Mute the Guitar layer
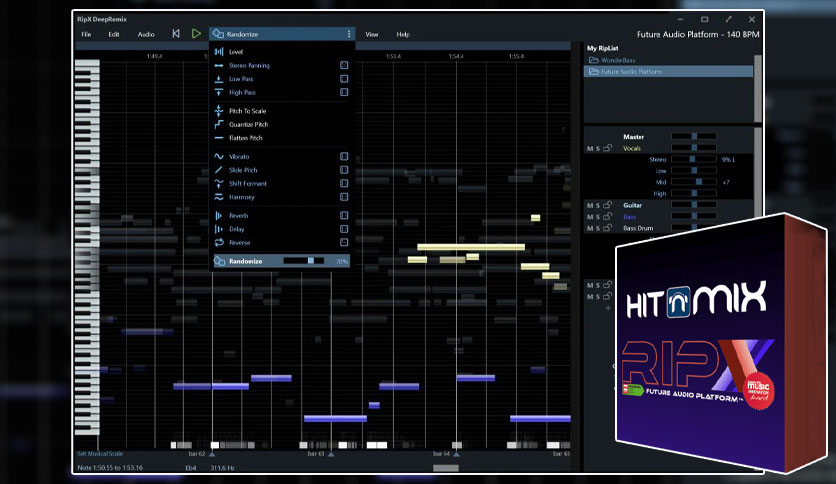The width and height of the screenshot is (836, 484). pos(590,205)
